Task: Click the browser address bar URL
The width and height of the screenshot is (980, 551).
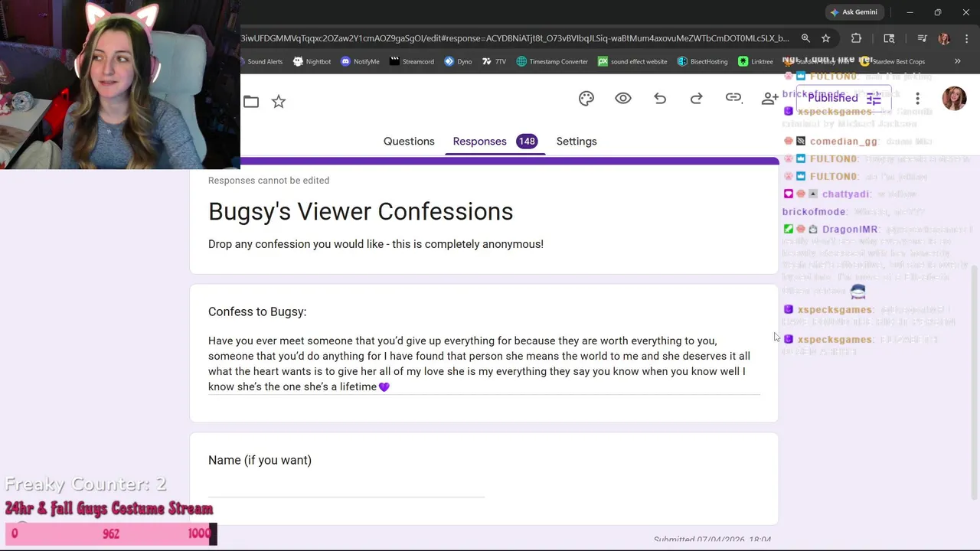Action: tap(514, 38)
